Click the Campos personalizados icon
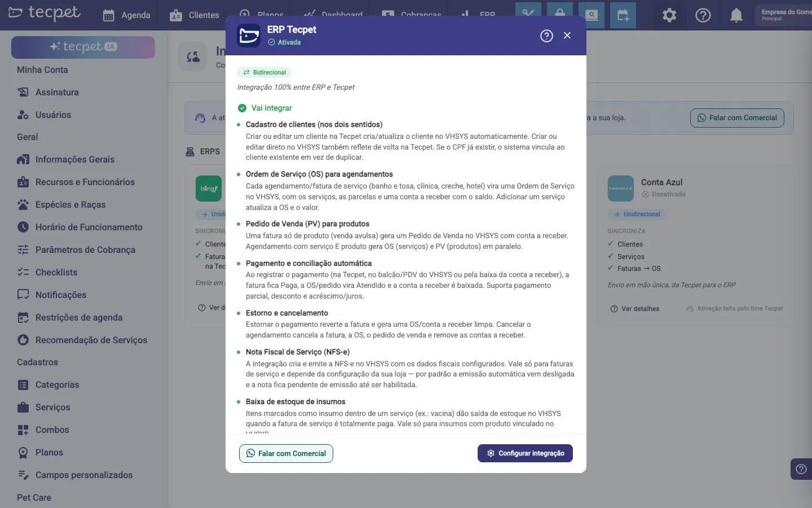 tap(23, 475)
